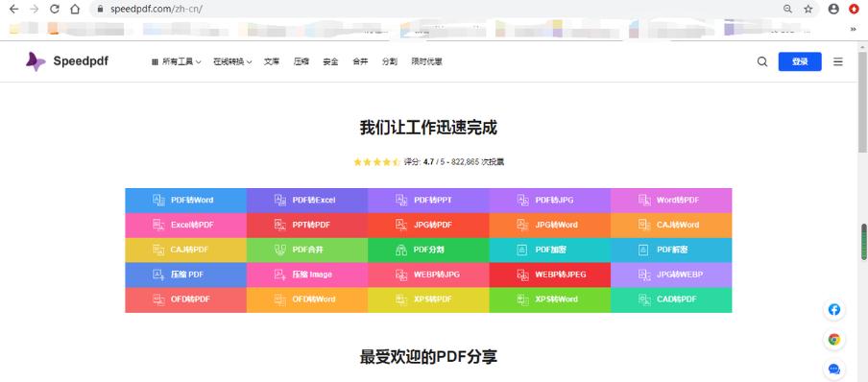Click the browser forward arrow
The image size is (868, 382).
click(35, 9)
